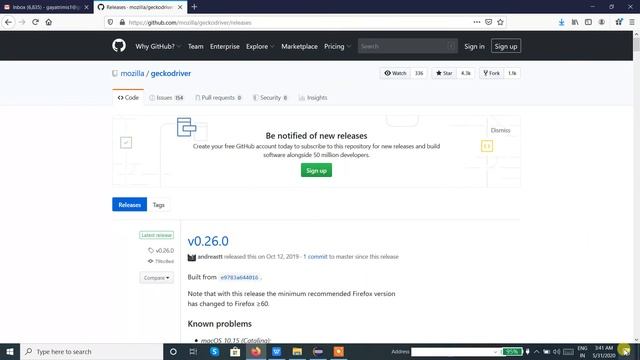Click the Star button
The height and width of the screenshot is (360, 640).
[x=444, y=73]
